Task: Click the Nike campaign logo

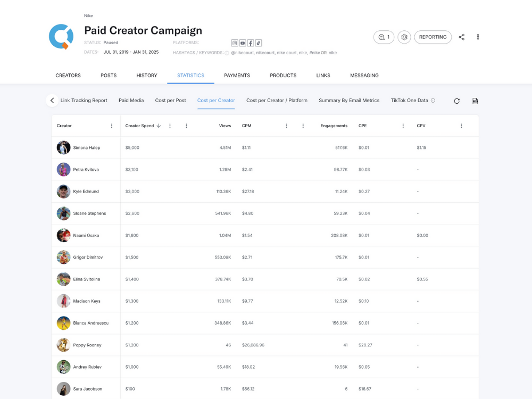Action: pos(62,37)
